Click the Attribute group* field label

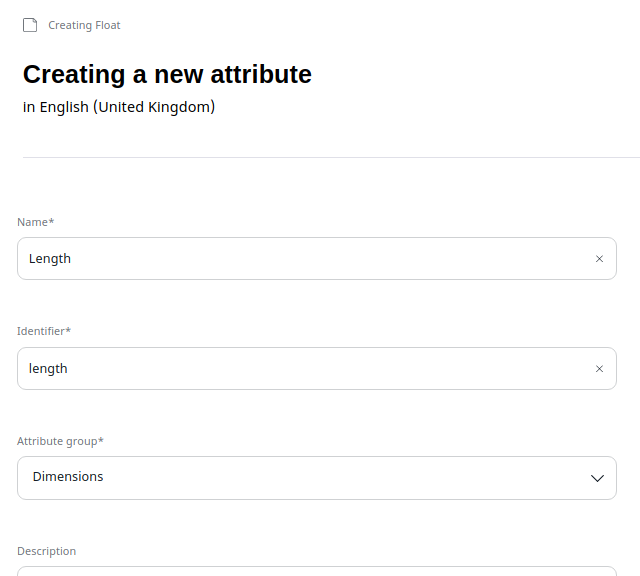pos(60,441)
